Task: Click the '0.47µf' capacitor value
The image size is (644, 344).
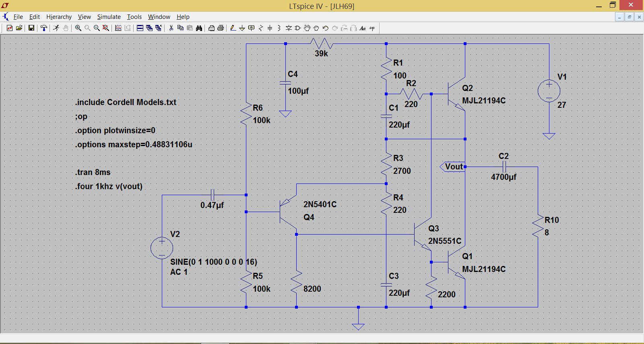Action: tap(212, 205)
